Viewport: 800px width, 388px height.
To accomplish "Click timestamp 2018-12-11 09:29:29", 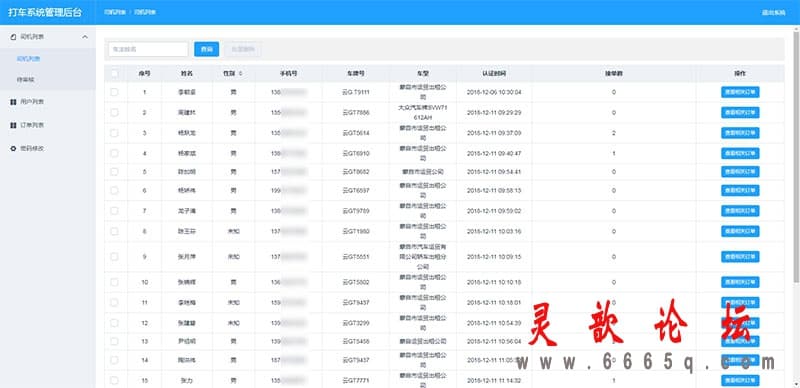I will coord(494,112).
